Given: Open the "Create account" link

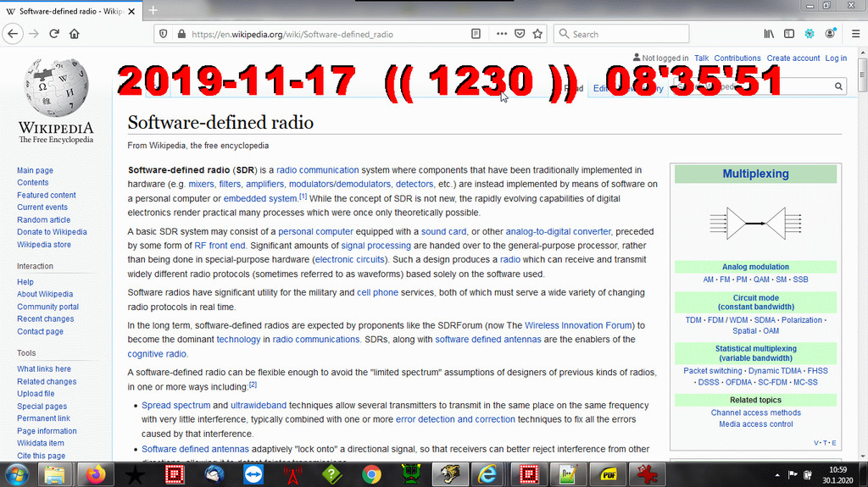Looking at the screenshot, I should coord(793,58).
